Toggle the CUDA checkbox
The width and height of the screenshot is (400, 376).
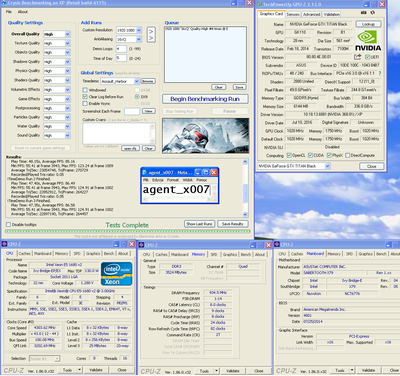(x=310, y=155)
